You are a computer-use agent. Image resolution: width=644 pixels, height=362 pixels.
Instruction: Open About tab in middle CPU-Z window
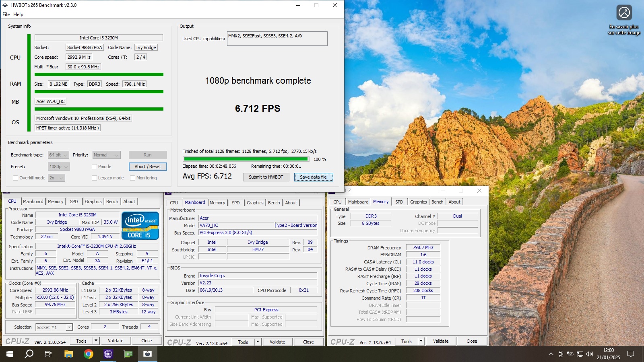[x=291, y=203]
